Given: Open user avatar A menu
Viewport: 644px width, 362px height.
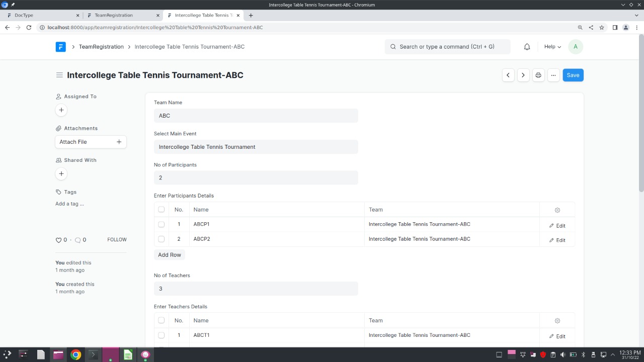Looking at the screenshot, I should coord(576,47).
